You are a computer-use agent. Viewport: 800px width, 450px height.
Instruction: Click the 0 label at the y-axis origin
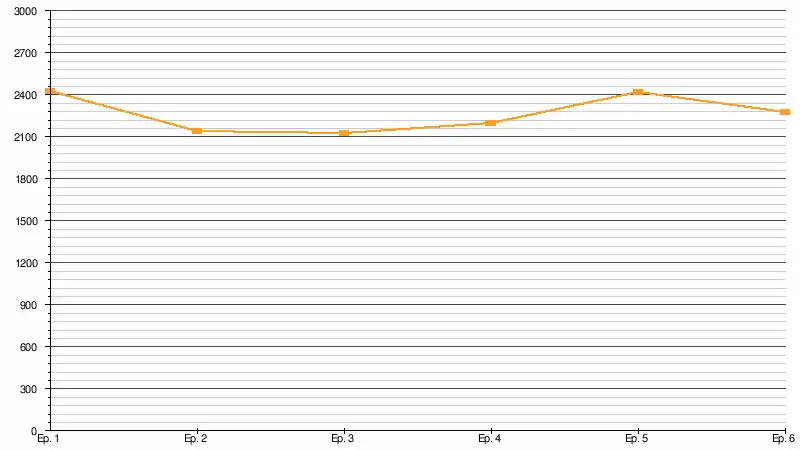34,431
